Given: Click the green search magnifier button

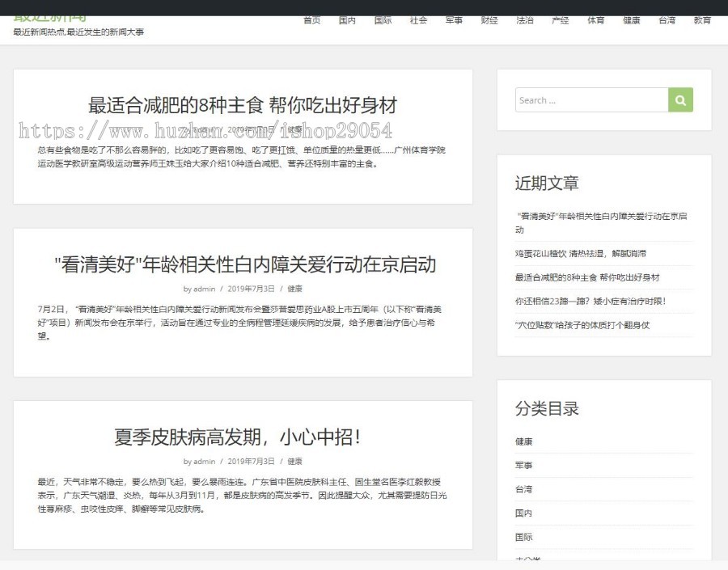Looking at the screenshot, I should point(680,100).
